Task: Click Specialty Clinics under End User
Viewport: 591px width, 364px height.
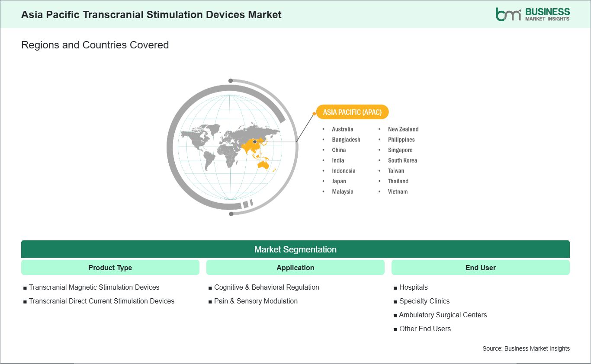Action: [x=424, y=301]
